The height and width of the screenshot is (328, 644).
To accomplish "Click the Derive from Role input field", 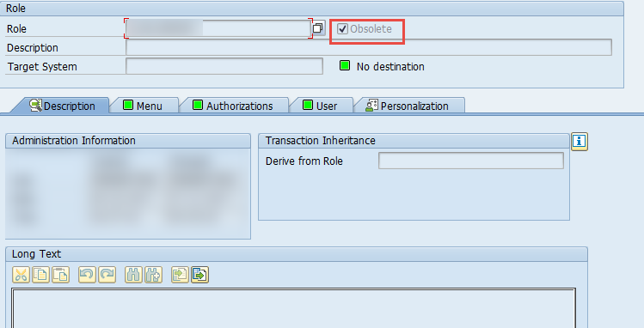I will (x=470, y=161).
